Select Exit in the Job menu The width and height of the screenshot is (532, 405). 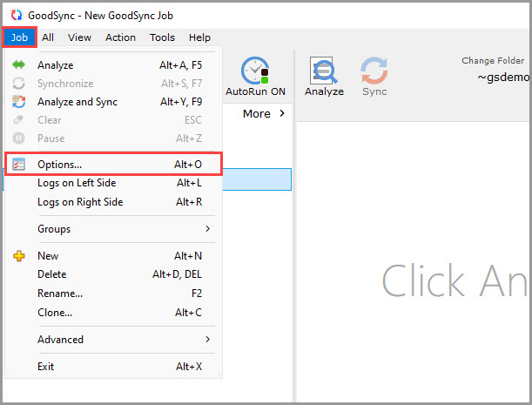pyautogui.click(x=46, y=367)
